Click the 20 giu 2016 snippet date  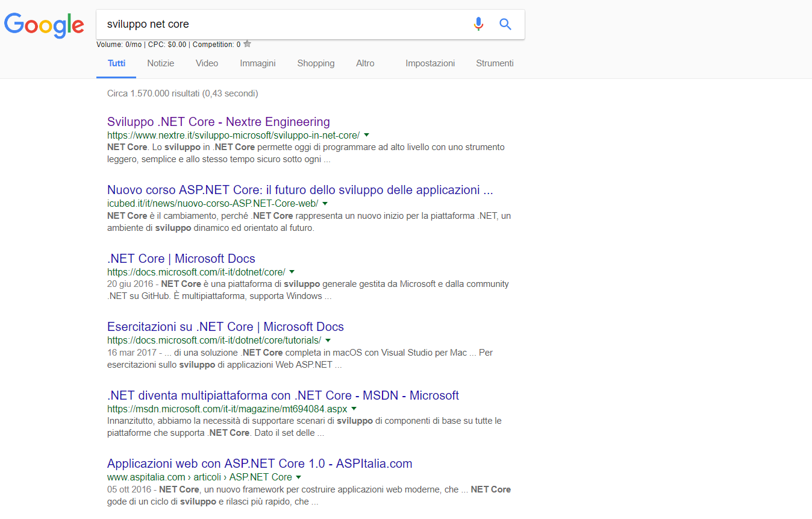(x=131, y=284)
